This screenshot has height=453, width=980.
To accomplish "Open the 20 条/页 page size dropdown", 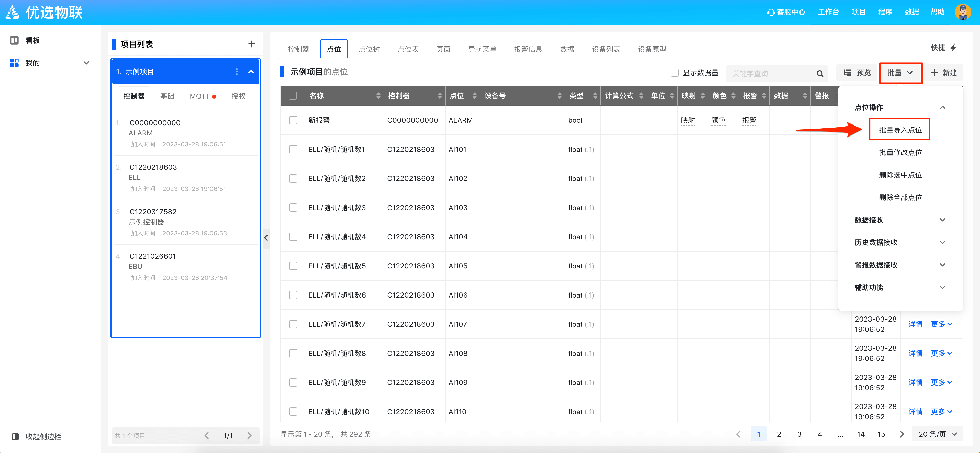I will [x=937, y=434].
